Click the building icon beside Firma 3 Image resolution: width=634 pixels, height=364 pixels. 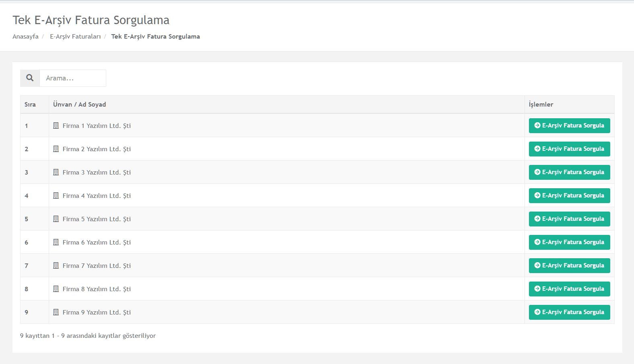point(56,172)
